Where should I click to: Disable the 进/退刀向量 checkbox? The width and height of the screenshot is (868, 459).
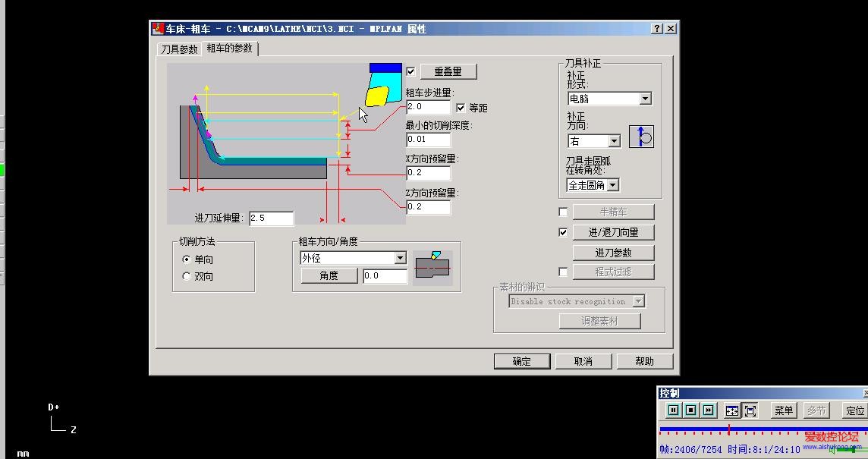point(562,232)
